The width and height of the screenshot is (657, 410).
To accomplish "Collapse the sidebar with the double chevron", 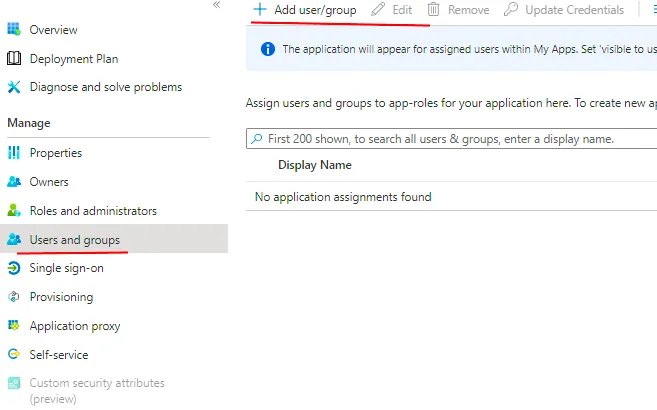I will click(x=216, y=5).
